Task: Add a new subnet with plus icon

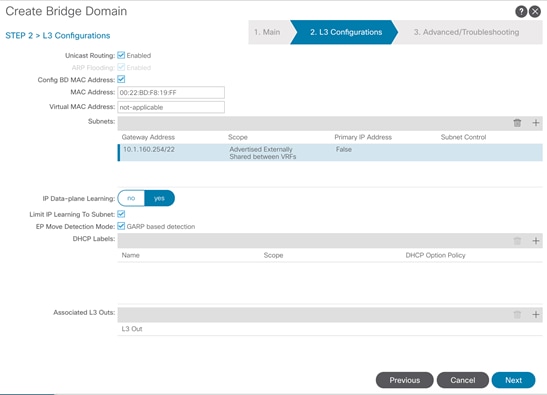Action: tap(535, 123)
